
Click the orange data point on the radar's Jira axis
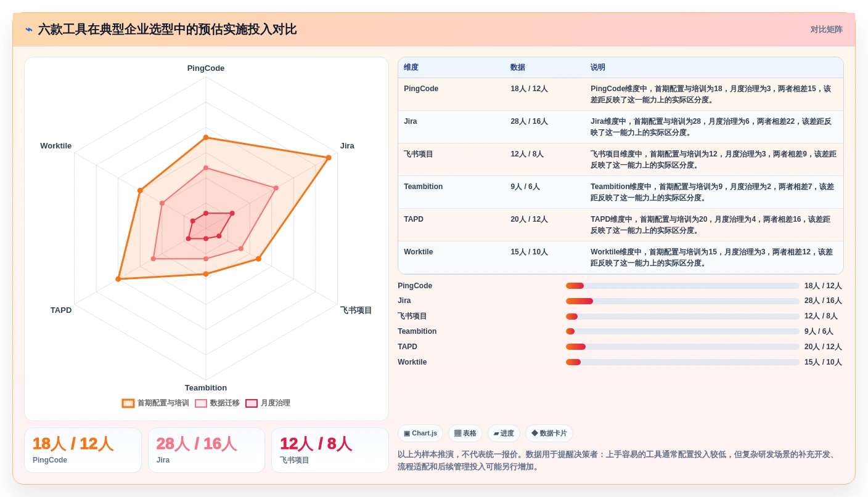[x=329, y=158]
